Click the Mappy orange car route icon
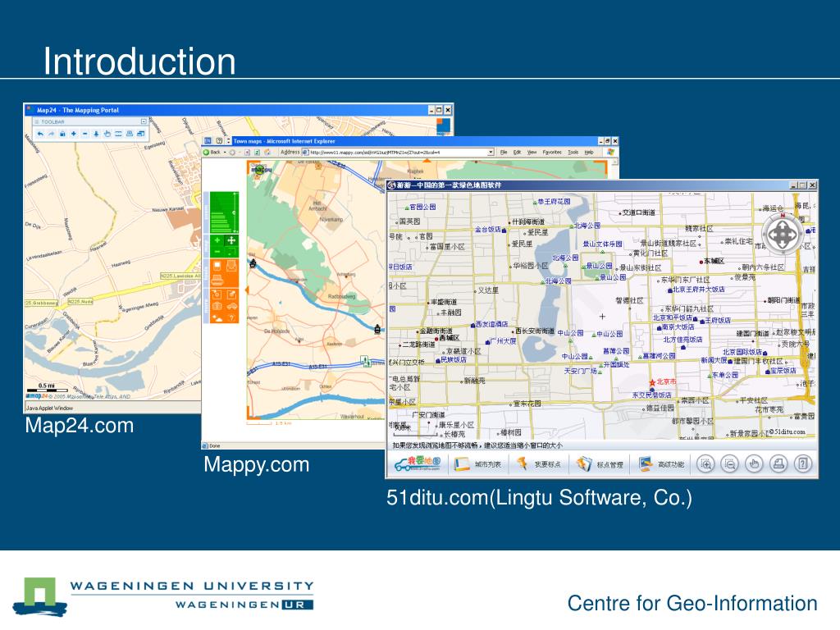 point(232,307)
